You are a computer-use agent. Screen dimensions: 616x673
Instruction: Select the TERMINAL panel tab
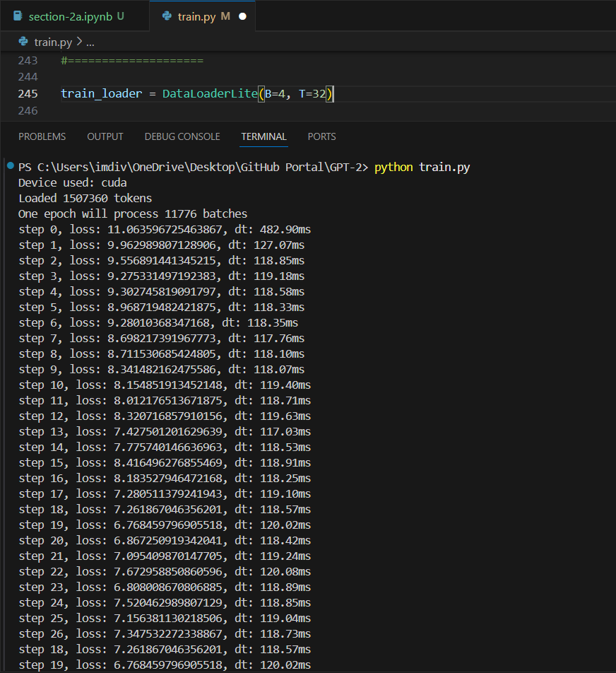click(x=263, y=136)
